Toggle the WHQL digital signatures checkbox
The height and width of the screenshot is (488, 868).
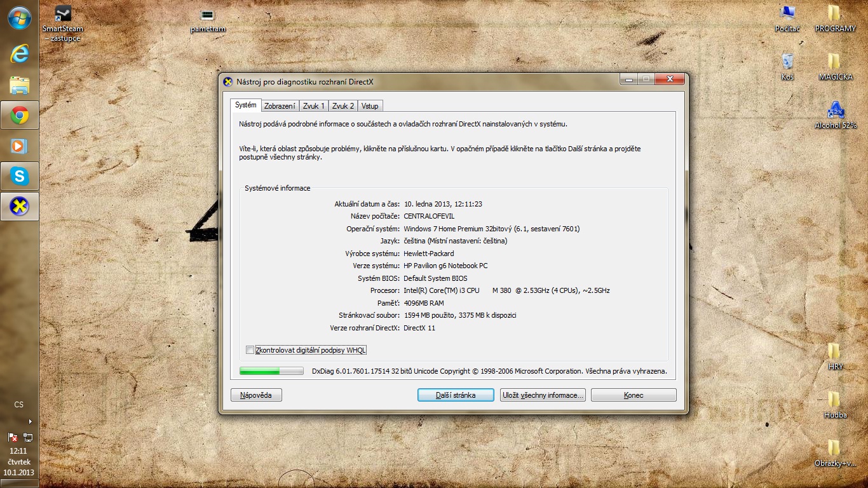click(250, 350)
